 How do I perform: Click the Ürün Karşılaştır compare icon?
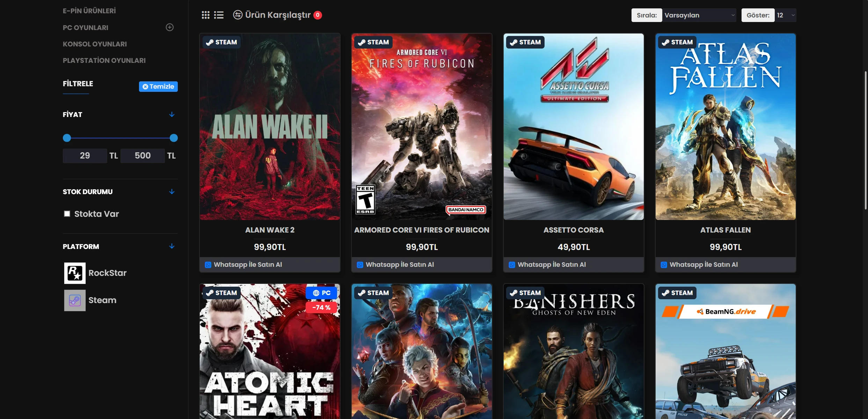238,15
